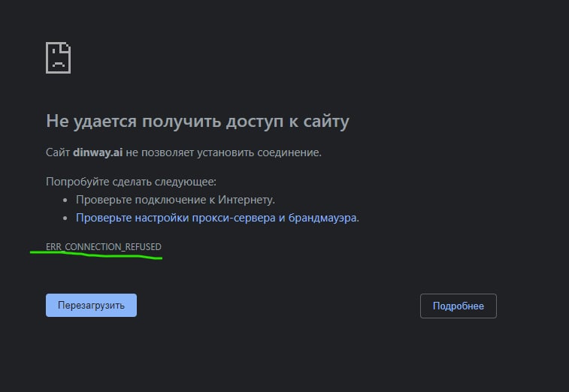
Task: Click the sad page error icon
Action: pyautogui.click(x=58, y=58)
